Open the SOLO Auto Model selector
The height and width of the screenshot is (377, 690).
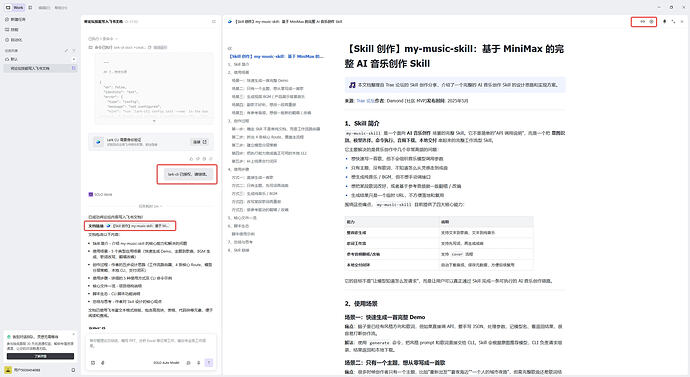(x=166, y=362)
